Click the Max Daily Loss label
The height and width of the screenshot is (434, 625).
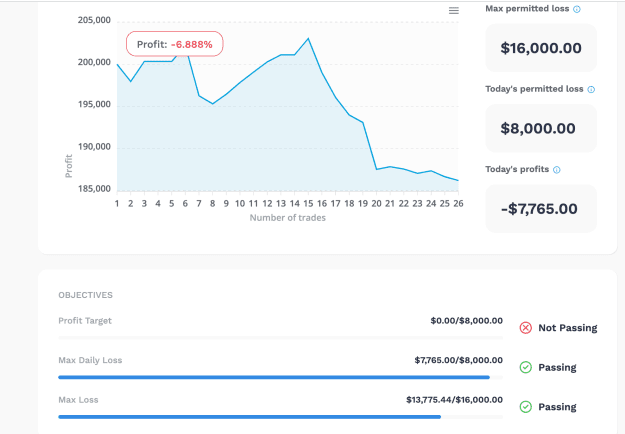90,360
